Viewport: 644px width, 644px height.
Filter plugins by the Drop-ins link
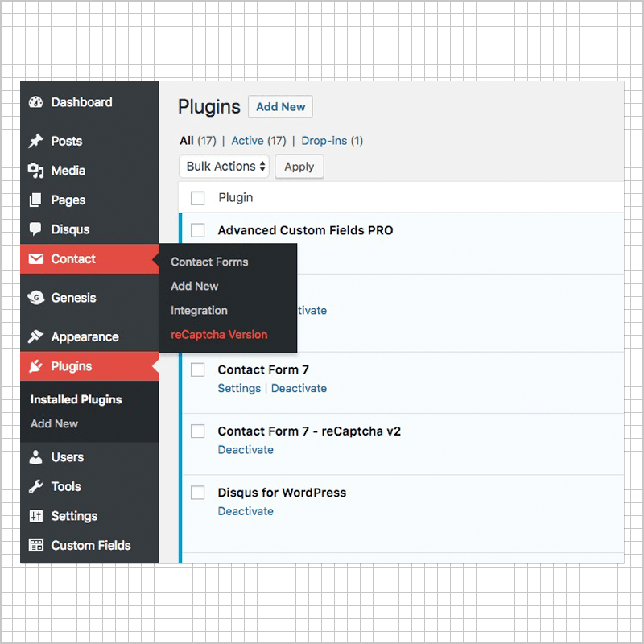324,141
